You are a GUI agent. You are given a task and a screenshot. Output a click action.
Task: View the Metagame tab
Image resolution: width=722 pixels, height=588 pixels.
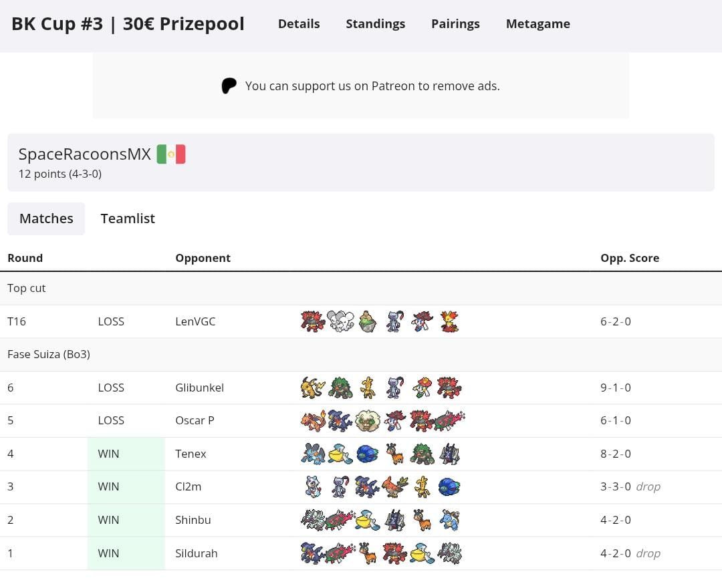537,24
